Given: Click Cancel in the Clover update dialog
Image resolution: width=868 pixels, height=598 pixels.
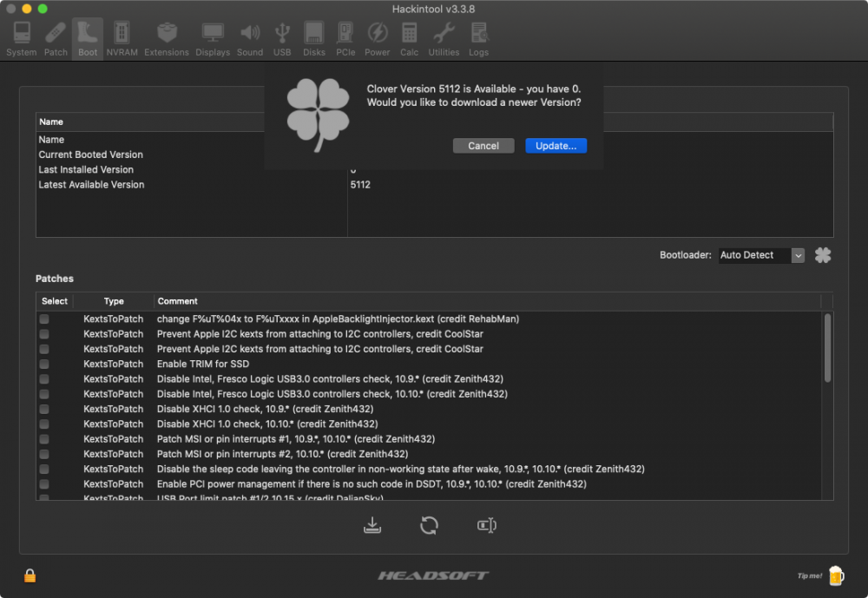Looking at the screenshot, I should [483, 146].
